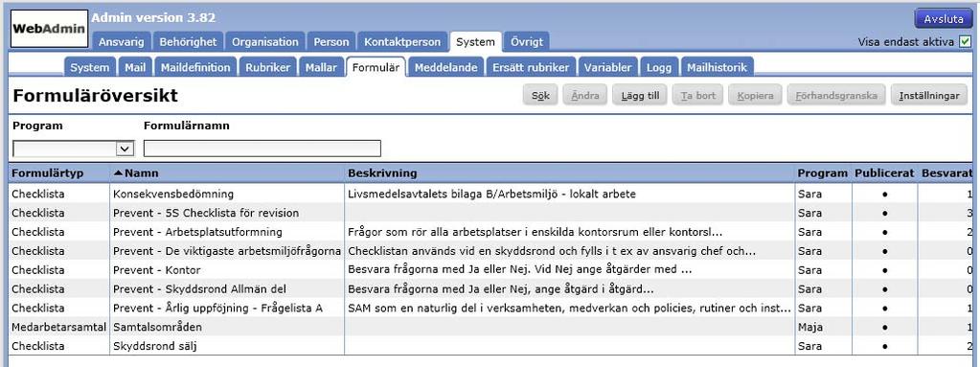Sort by the Program column header
The width and height of the screenshot is (980, 367).
(823, 173)
